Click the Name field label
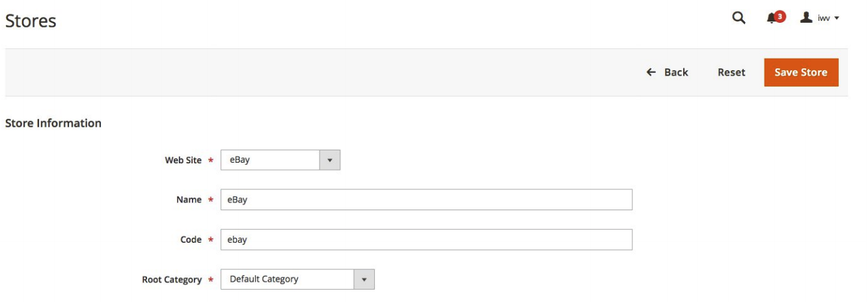 [189, 200]
